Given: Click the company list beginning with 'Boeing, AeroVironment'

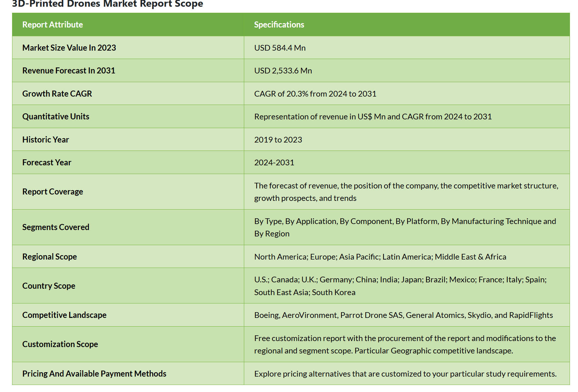Looking at the screenshot, I should click(403, 315).
